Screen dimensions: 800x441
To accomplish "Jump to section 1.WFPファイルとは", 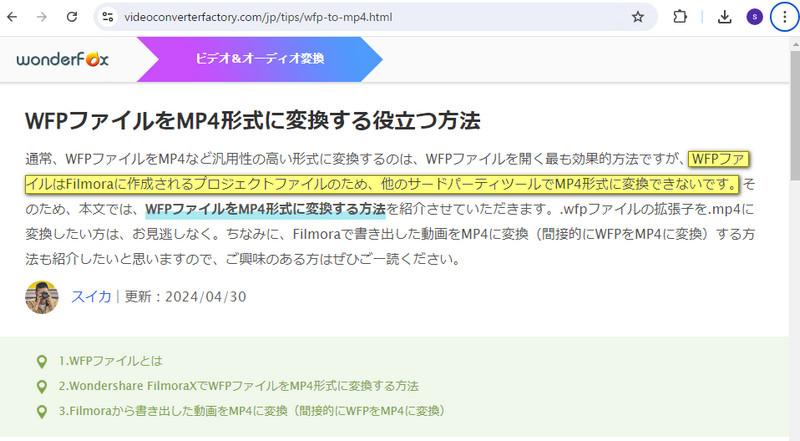I will coord(110,361).
